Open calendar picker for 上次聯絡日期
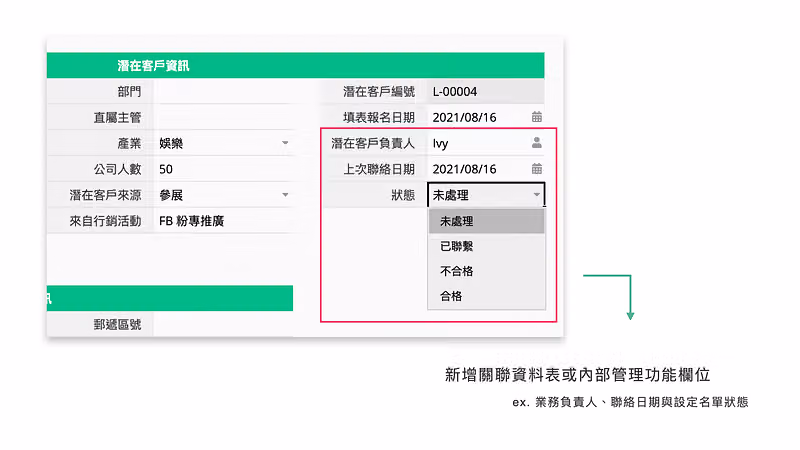 click(536, 168)
